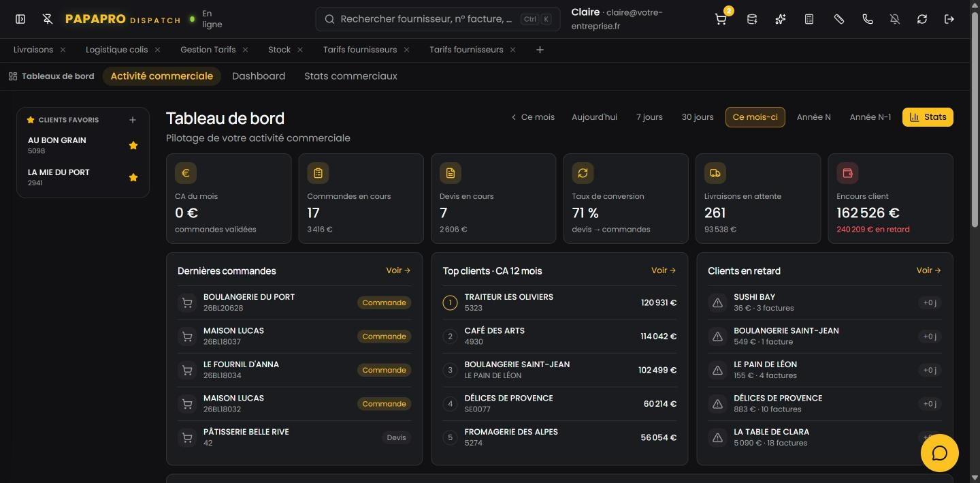
Task: Open the Dashboard sub-tab
Action: click(x=259, y=76)
